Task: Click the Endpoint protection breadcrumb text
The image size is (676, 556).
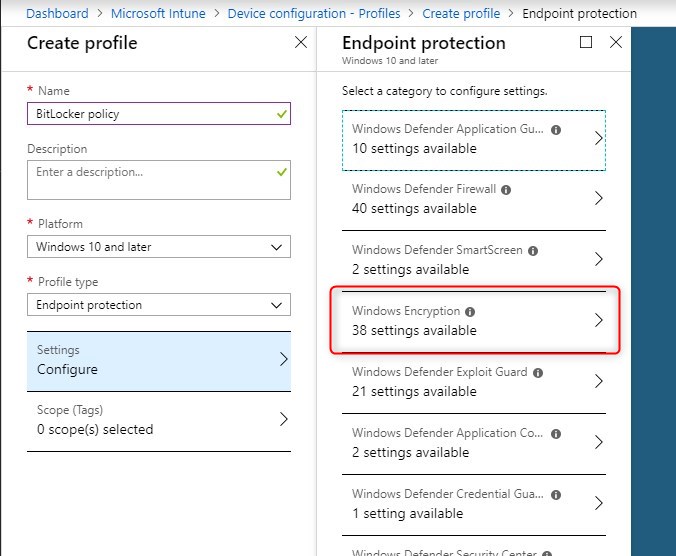Action: (x=579, y=13)
